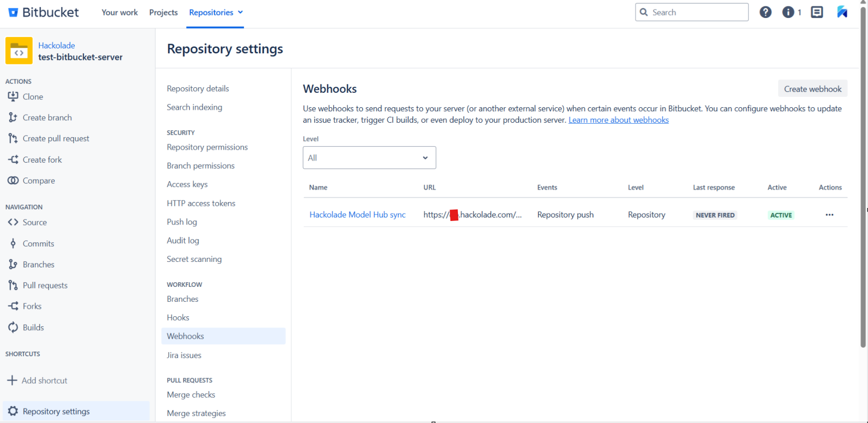Click the search magnifier icon

pos(644,12)
